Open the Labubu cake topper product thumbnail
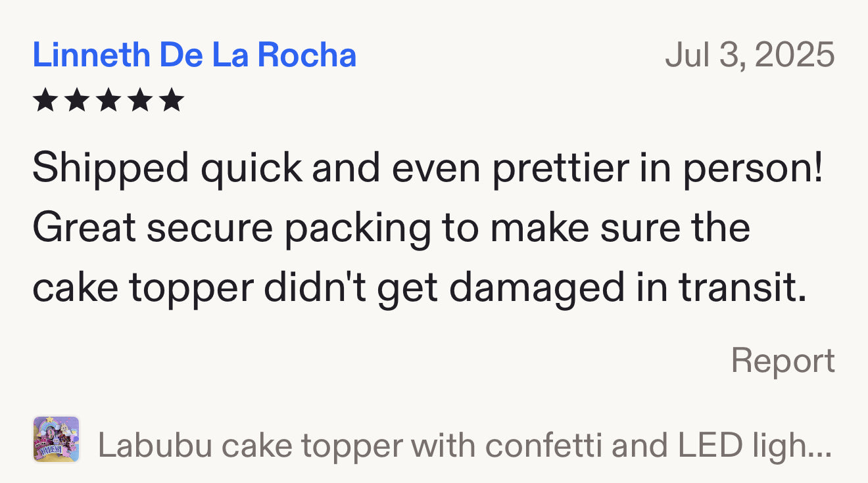This screenshot has height=483, width=868. [x=57, y=439]
